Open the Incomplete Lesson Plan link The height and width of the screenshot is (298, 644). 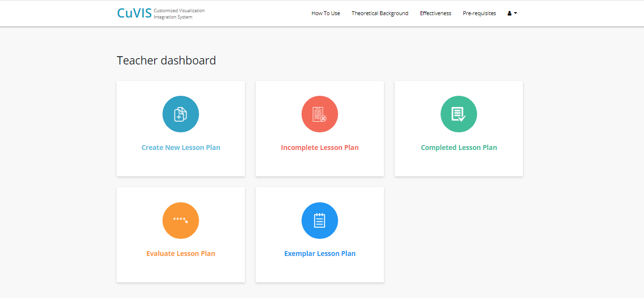coord(320,148)
